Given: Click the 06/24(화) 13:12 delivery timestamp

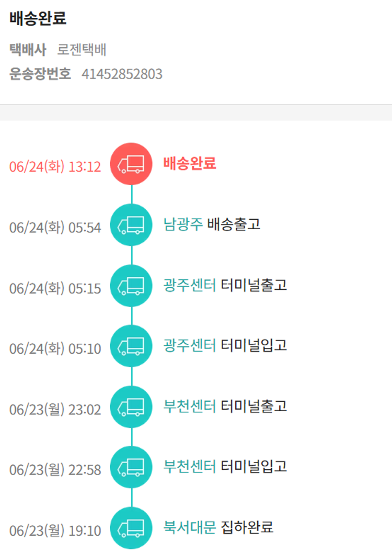Looking at the screenshot, I should pyautogui.click(x=55, y=166).
